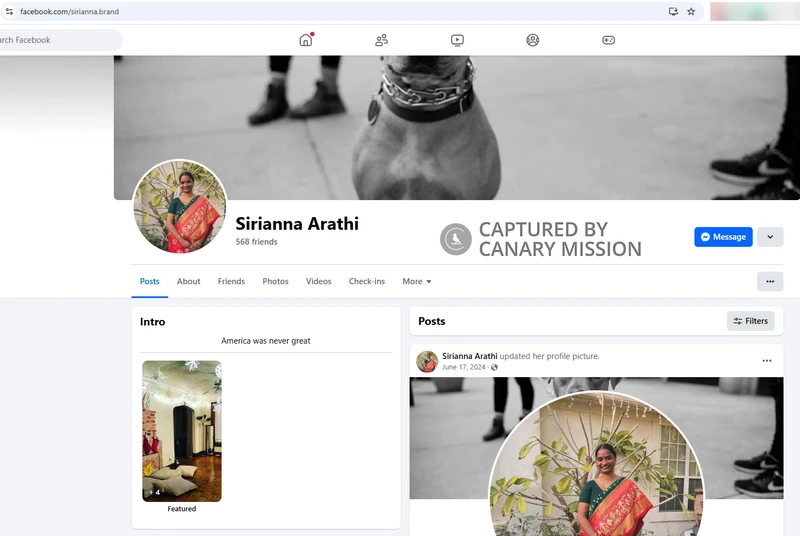This screenshot has height=536, width=800.
Task: Open Facebook Home feed icon
Action: 306,40
